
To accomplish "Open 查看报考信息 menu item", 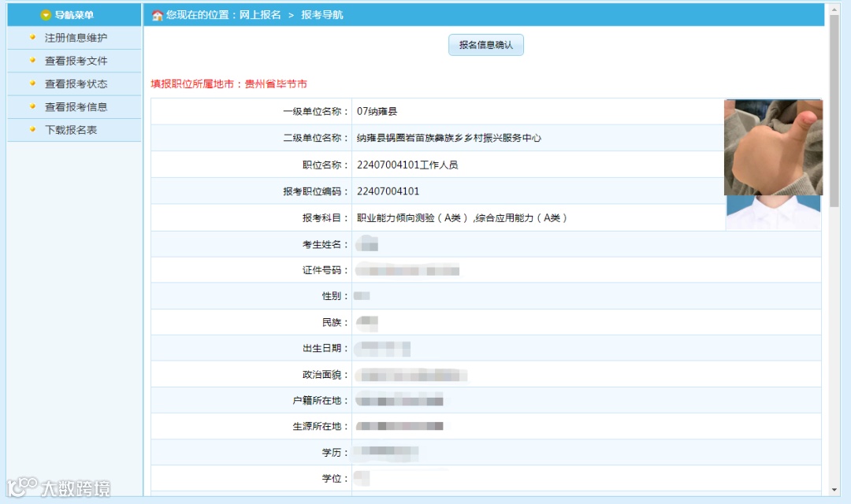I will [x=76, y=107].
